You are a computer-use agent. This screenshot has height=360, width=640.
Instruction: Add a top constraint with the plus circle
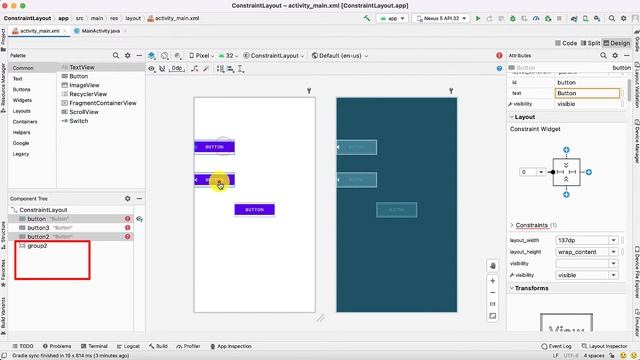566,150
